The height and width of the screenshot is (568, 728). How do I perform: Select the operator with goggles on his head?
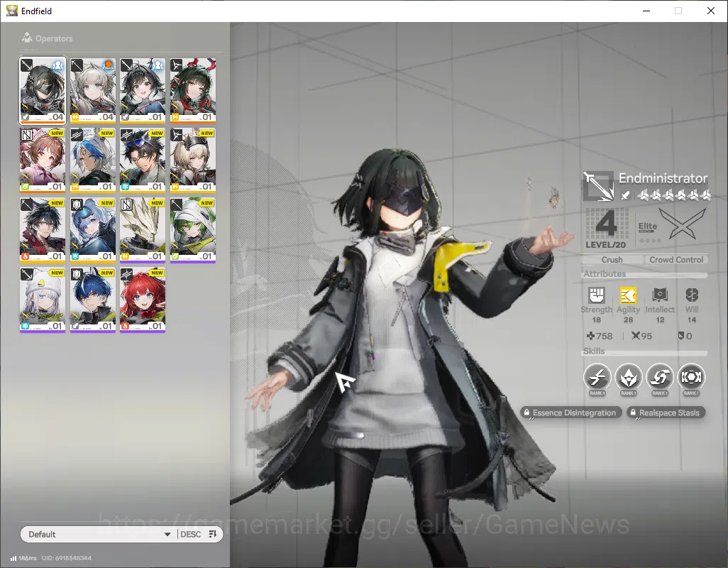click(143, 160)
